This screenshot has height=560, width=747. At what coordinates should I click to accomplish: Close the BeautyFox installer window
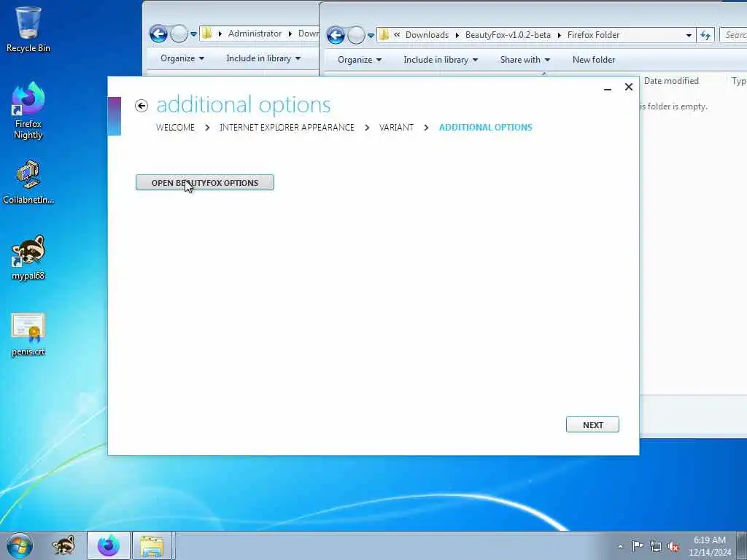click(629, 87)
